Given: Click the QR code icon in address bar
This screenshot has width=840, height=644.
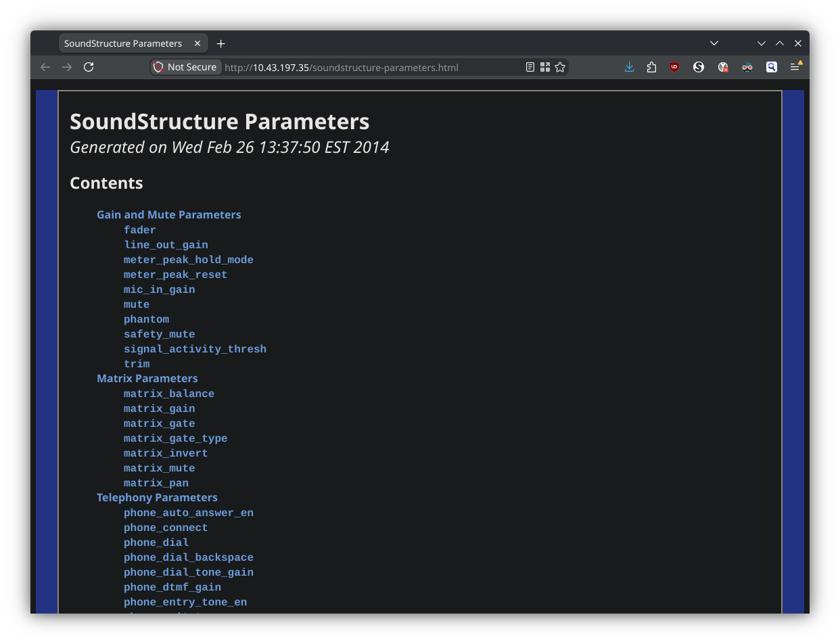Looking at the screenshot, I should click(545, 67).
